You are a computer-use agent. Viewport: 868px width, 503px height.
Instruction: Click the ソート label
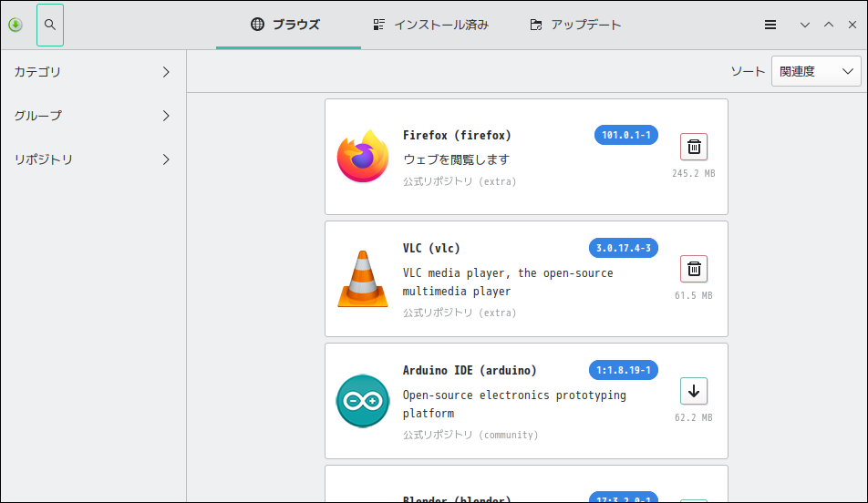tap(748, 71)
